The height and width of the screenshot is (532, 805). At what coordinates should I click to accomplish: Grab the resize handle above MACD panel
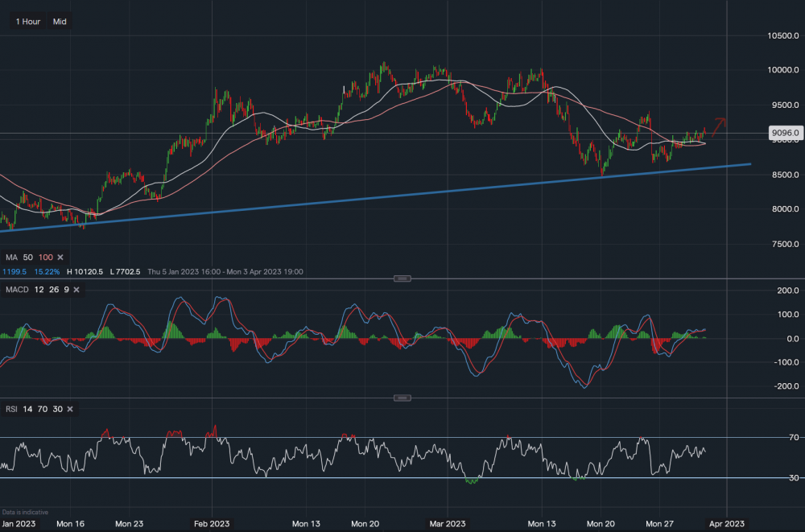402,278
